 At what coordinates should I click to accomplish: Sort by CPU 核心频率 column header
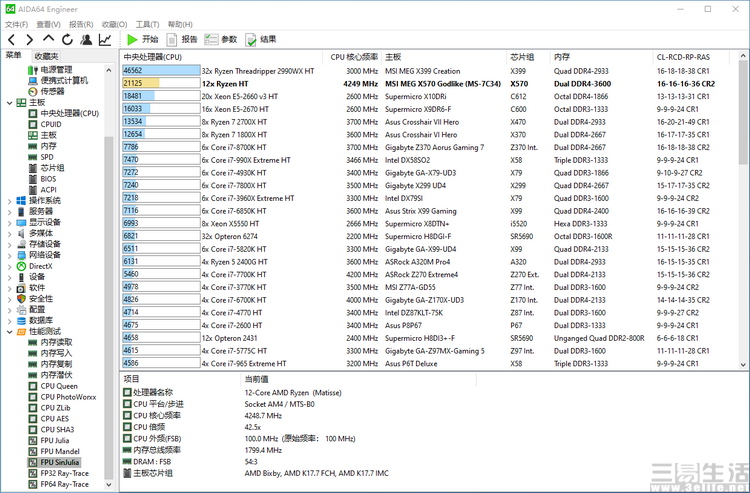(x=353, y=57)
